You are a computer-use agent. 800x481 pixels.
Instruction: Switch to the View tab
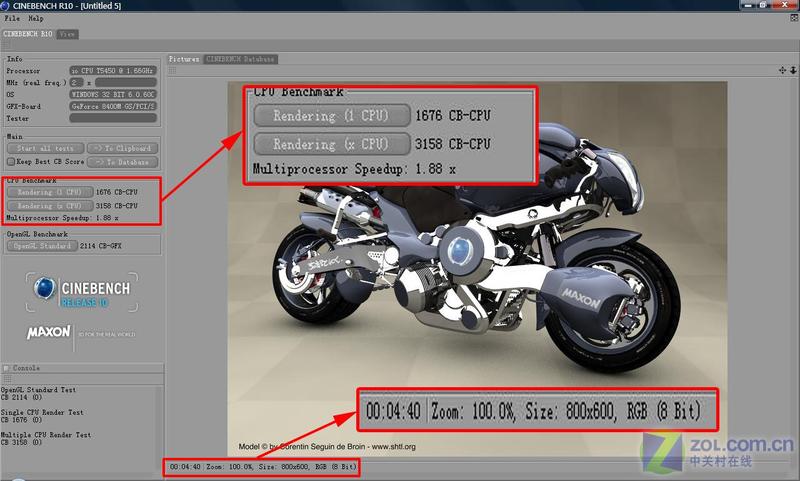pyautogui.click(x=67, y=34)
